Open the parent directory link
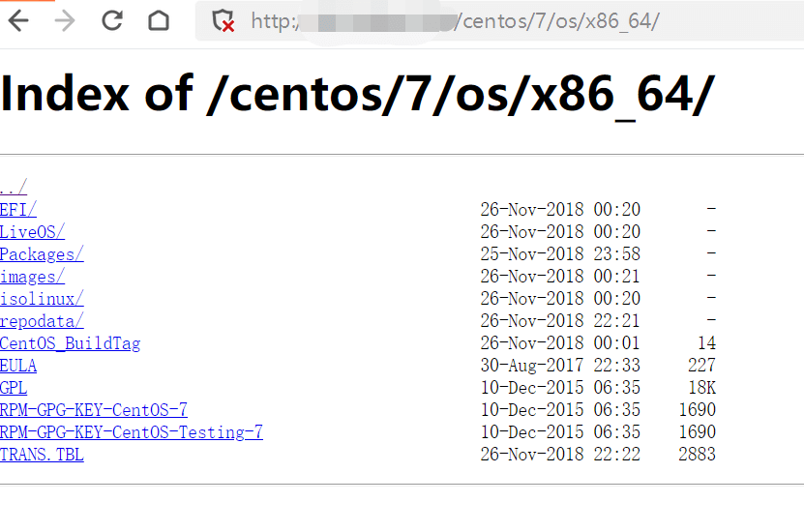This screenshot has height=532, width=804. [14, 188]
